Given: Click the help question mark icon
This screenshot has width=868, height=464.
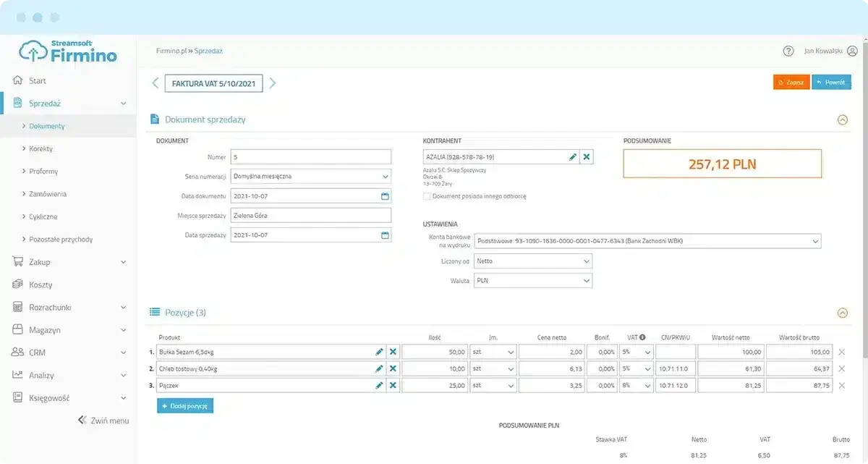Looking at the screenshot, I should pos(788,51).
